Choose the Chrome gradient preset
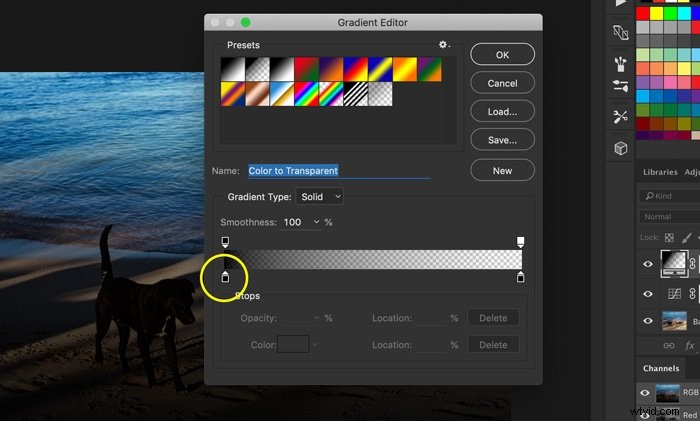This screenshot has height=421, width=700. (282, 94)
